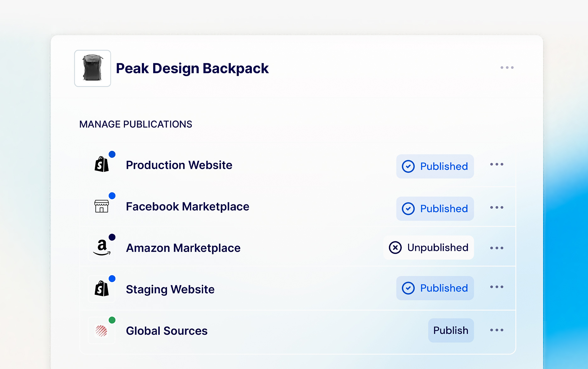Open the Peak Design Backpack overflow menu

(507, 68)
